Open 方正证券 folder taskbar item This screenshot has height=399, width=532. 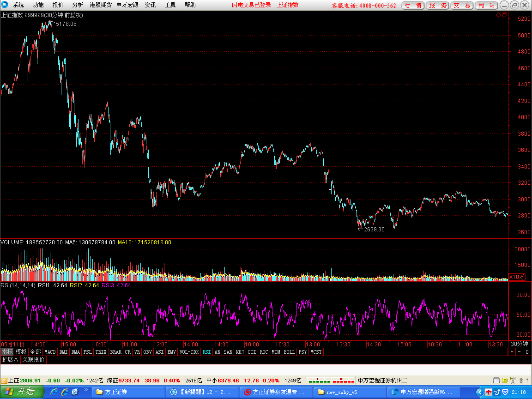129,392
